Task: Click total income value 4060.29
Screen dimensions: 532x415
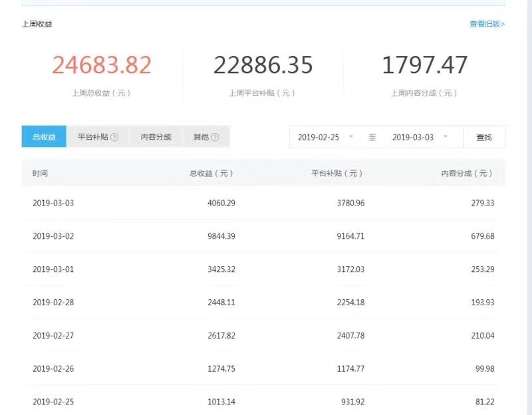Action: pos(221,204)
